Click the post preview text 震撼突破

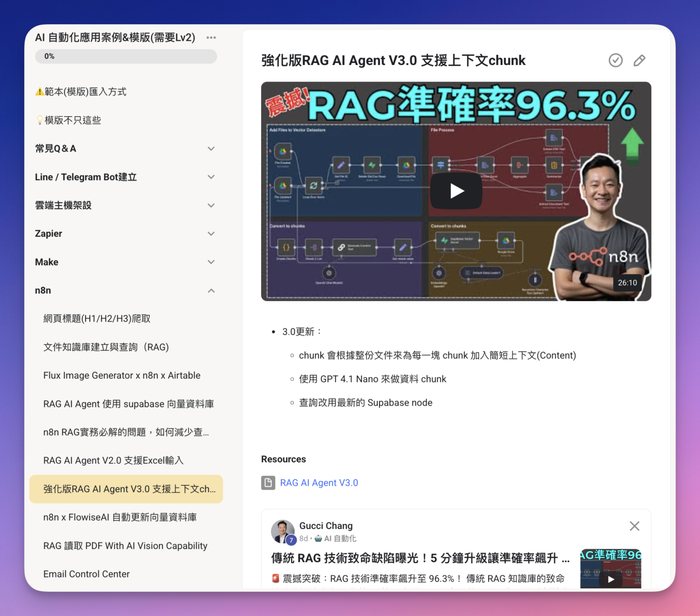point(418,579)
